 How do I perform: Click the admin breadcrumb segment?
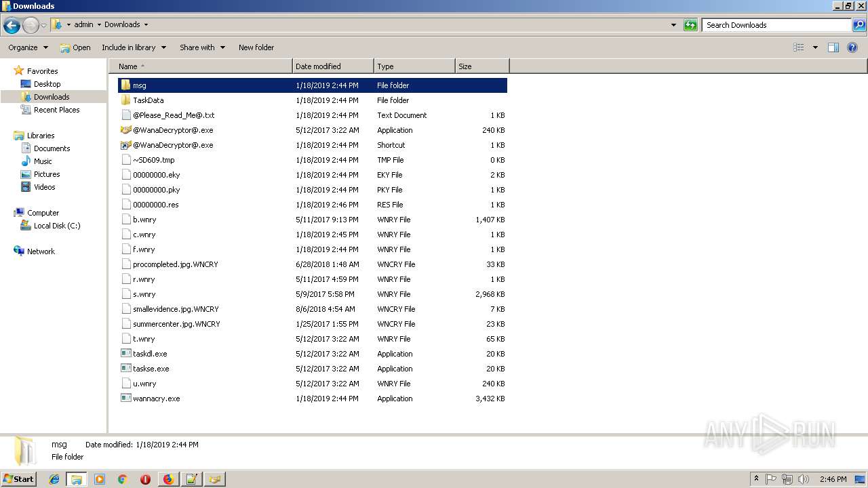coord(83,24)
